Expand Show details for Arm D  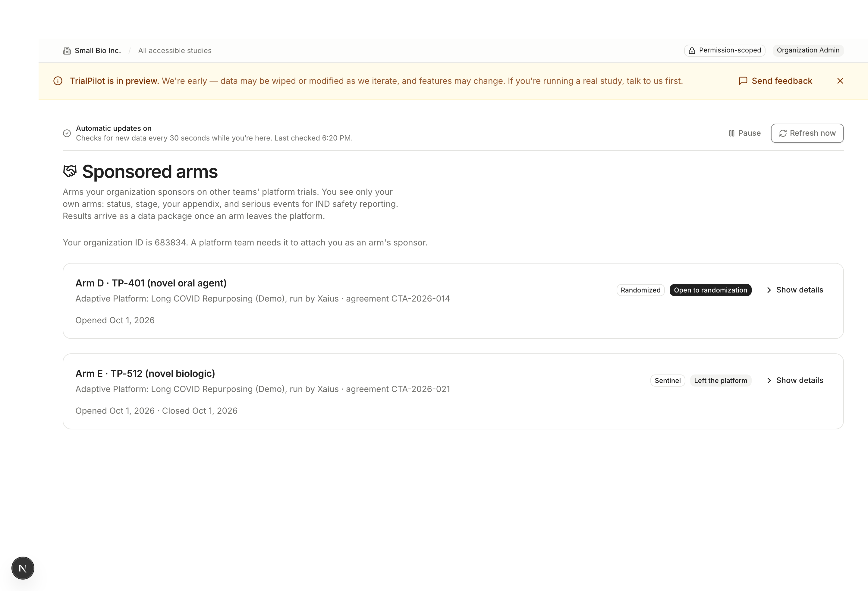tap(794, 290)
